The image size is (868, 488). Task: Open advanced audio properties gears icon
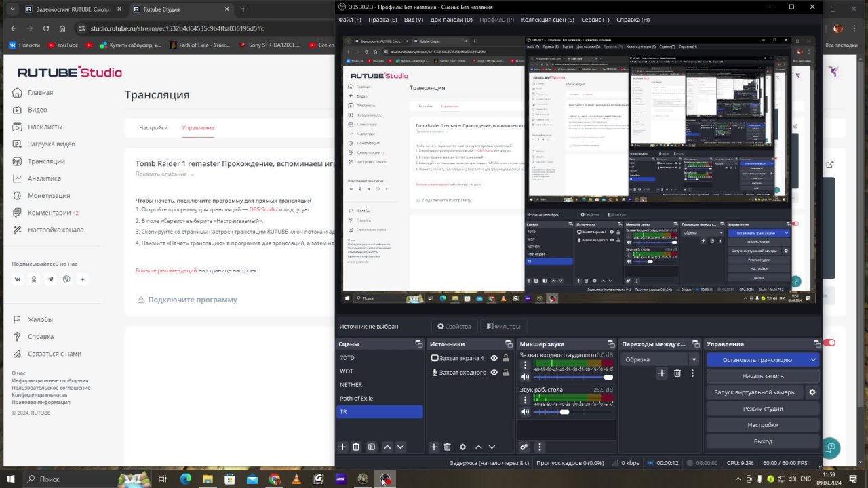click(524, 447)
